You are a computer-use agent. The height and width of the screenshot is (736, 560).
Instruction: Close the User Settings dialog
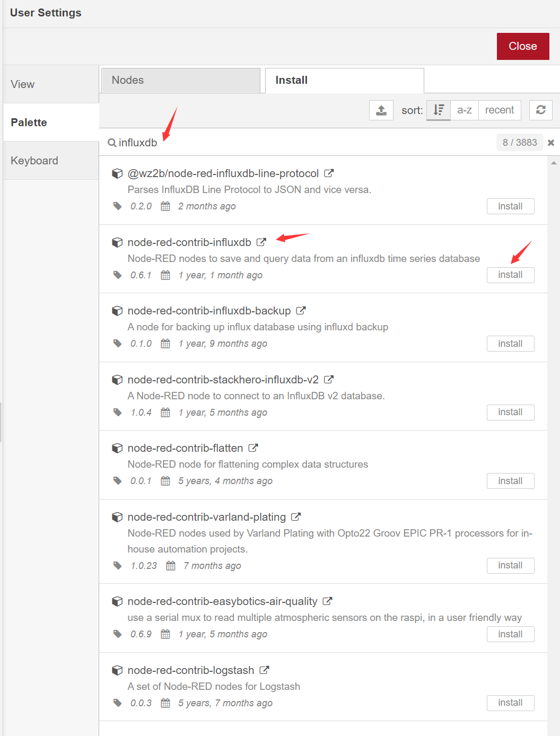pos(523,46)
